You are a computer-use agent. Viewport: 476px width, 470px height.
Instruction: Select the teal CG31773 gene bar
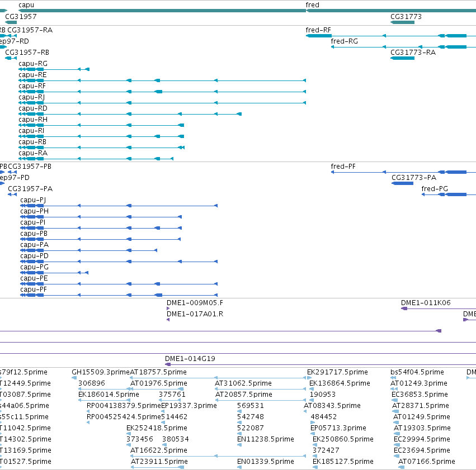[x=402, y=22]
